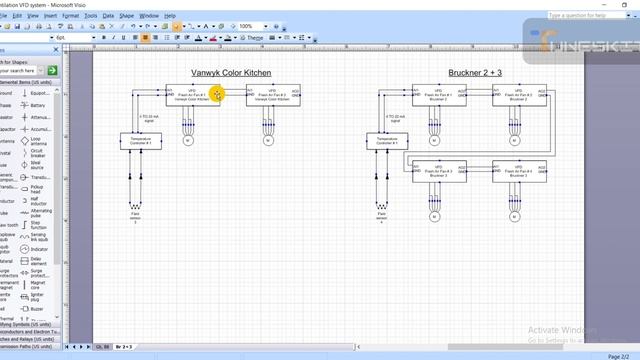Open the Data menu
The height and width of the screenshot is (360, 640).
coord(108,16)
